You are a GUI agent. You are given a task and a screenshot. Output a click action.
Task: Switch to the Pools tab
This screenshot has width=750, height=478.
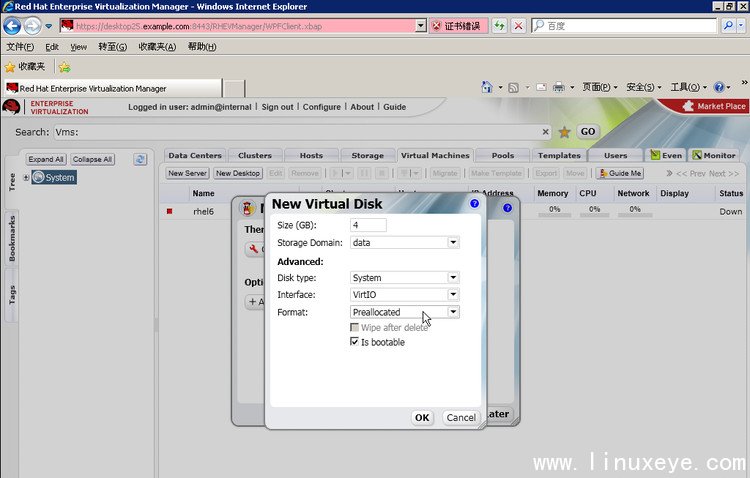point(503,156)
